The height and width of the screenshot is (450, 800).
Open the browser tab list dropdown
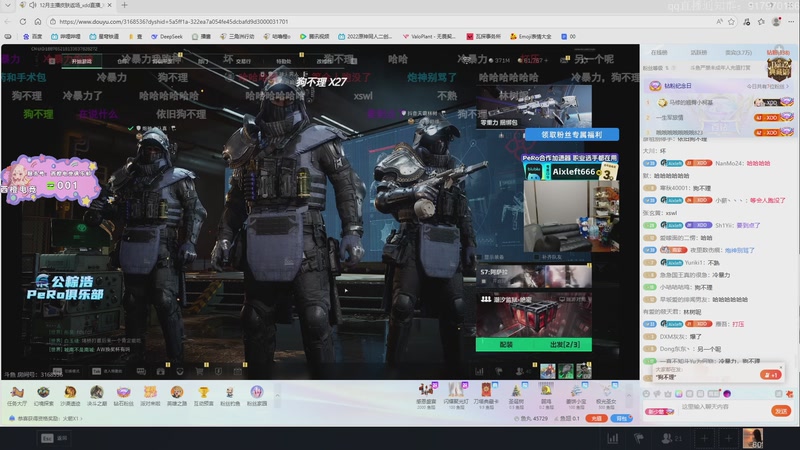coord(8,5)
